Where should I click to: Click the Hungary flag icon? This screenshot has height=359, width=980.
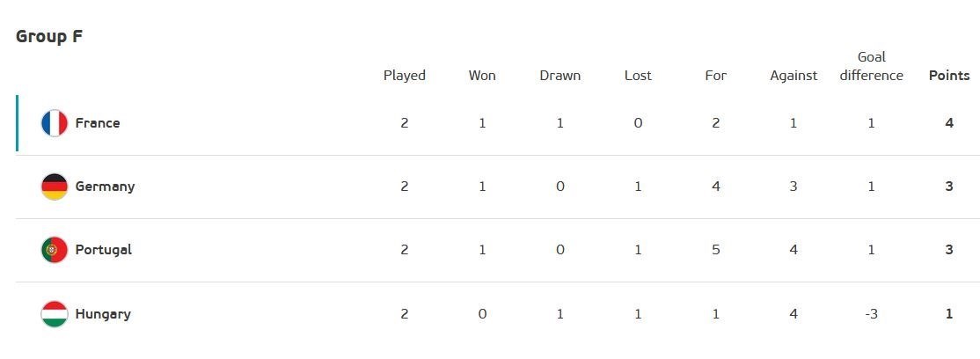pos(55,314)
